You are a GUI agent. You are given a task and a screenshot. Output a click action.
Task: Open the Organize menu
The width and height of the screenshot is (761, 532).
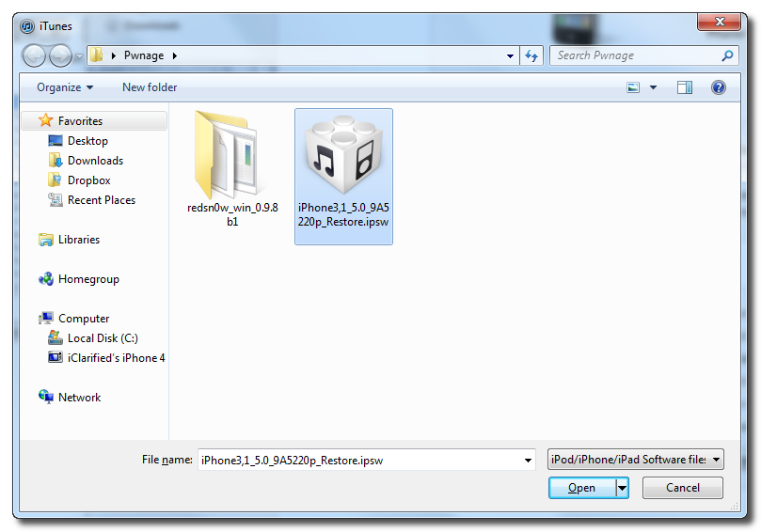65,87
